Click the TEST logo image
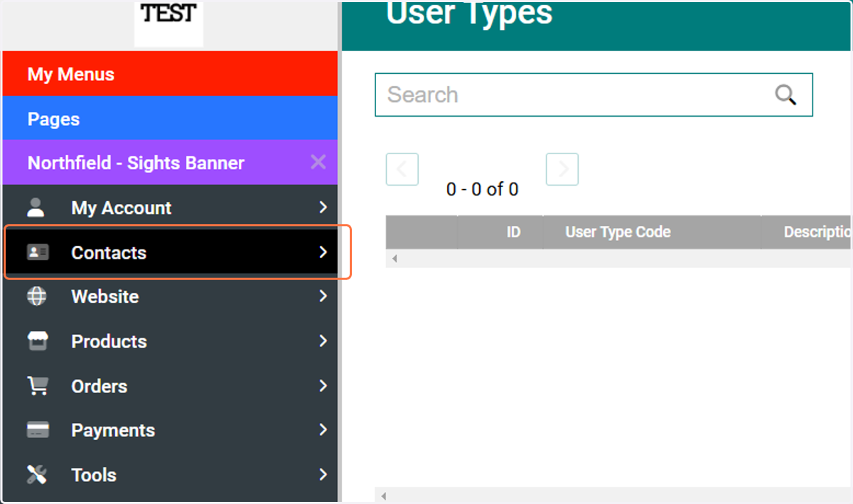 click(x=168, y=23)
